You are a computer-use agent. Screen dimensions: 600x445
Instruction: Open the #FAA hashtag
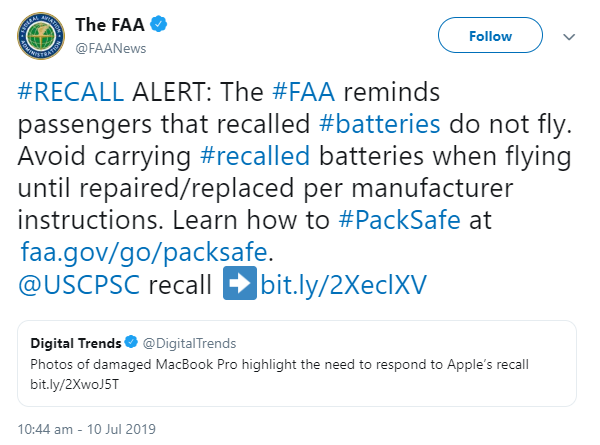click(304, 92)
